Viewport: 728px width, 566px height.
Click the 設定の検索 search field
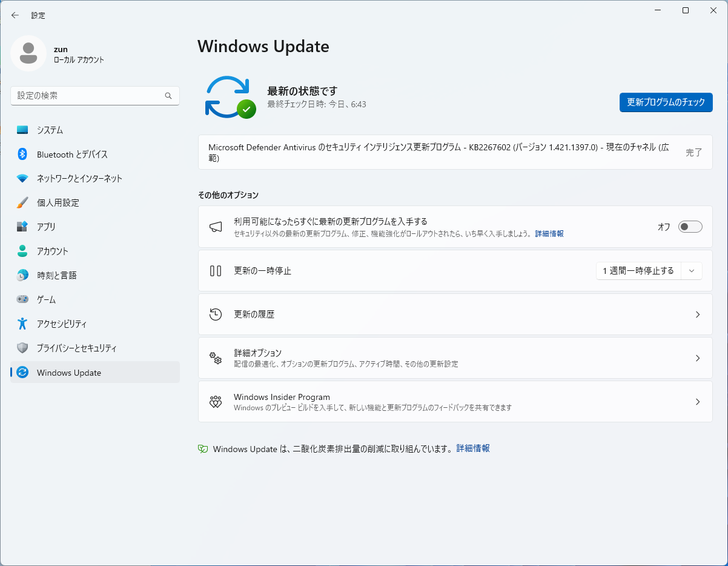(x=95, y=96)
